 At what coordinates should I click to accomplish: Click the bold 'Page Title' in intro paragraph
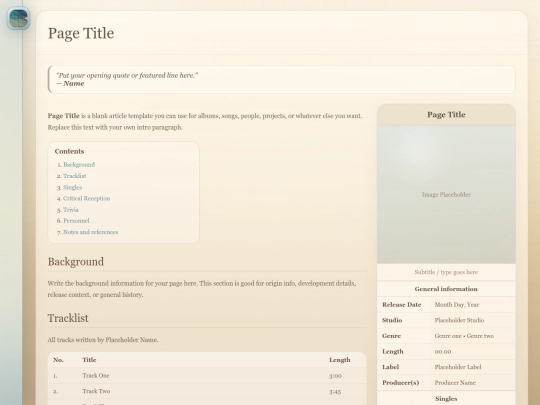64,116
